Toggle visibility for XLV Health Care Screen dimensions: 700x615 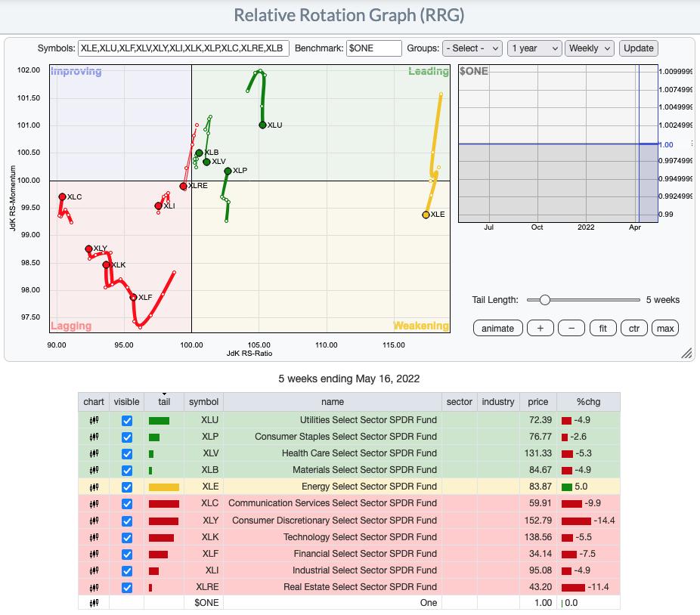tap(127, 454)
